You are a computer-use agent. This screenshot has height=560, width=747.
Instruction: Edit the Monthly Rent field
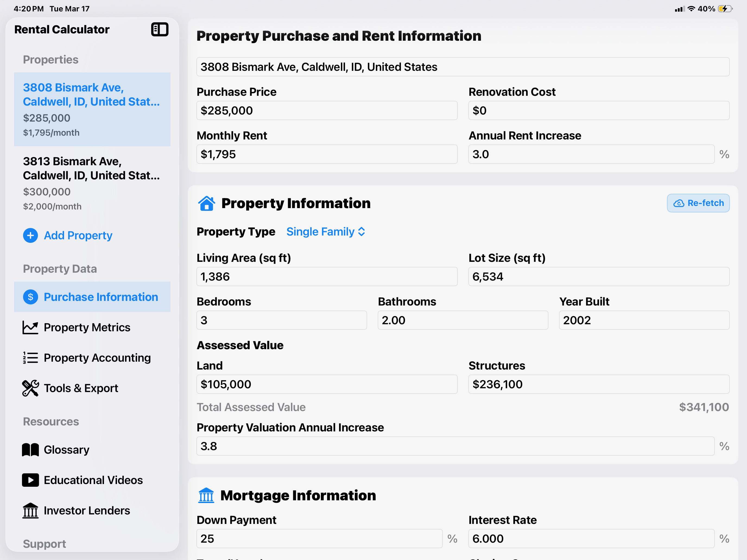(x=327, y=154)
